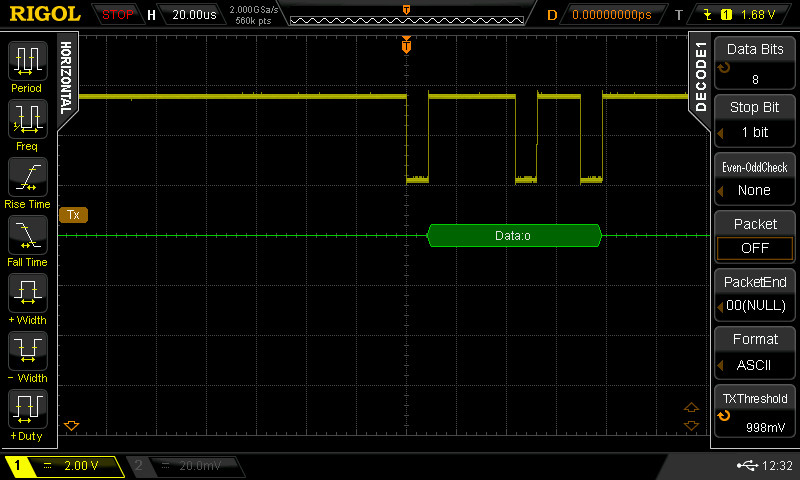Adjust the TXThreshold 998mV setting
Viewport: 800px width, 480px height.
coord(755,411)
